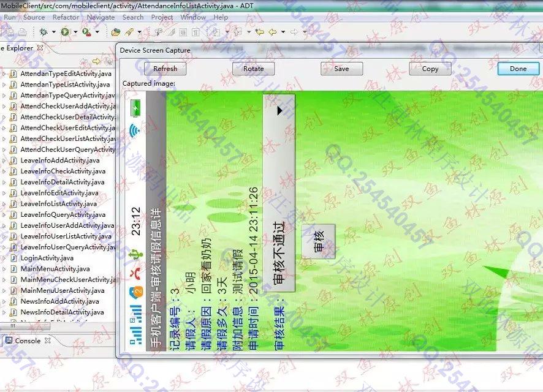Image resolution: width=543 pixels, height=392 pixels.
Task: Open the Navigate menu
Action: coord(101,17)
